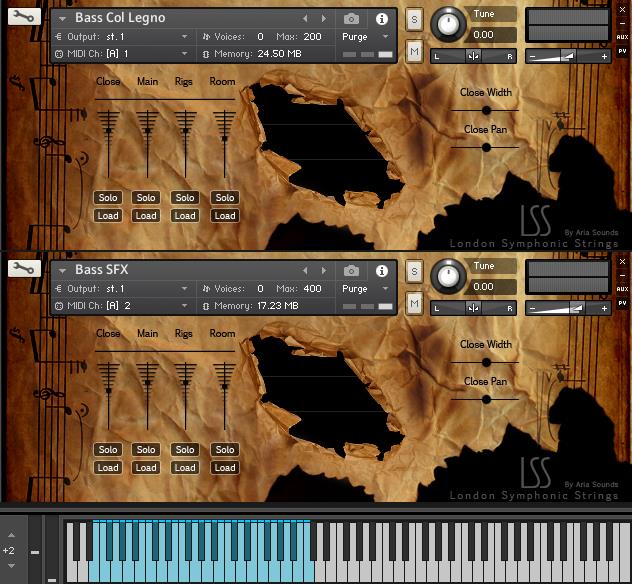
Task: Shift keyboard octave up arrow
Action: point(11,535)
